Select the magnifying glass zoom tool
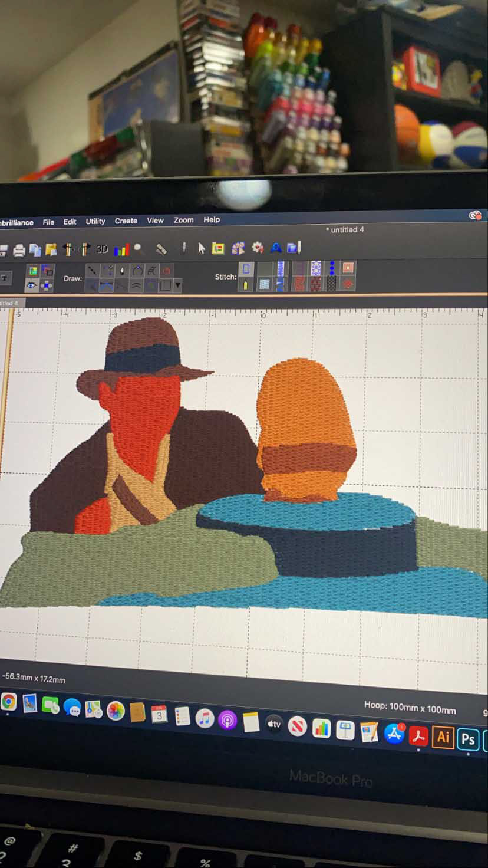The image size is (488, 868). pyautogui.click(x=138, y=248)
